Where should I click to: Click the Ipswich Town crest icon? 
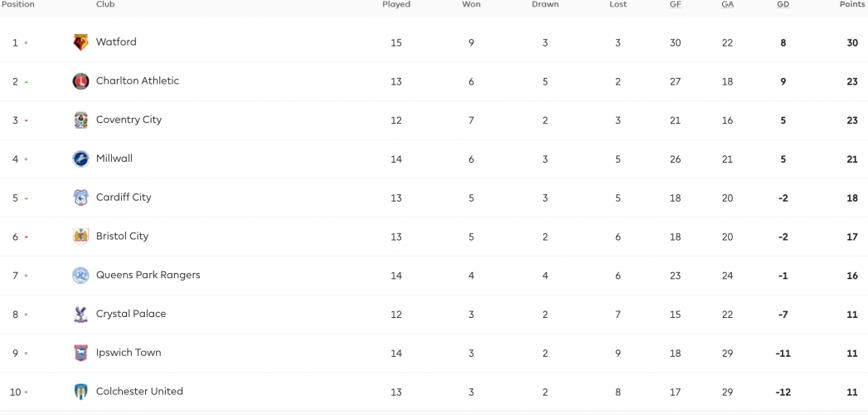(x=80, y=353)
